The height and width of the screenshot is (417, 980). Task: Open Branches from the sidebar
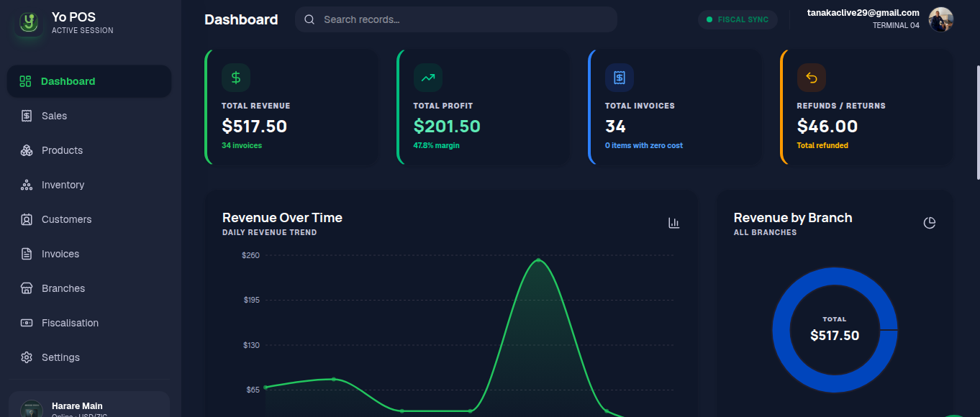tap(89, 288)
